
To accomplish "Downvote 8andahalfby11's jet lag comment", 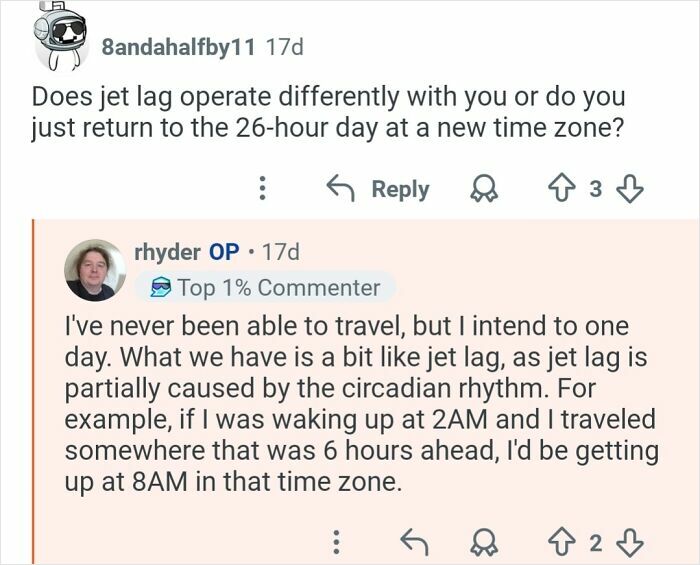I will click(630, 189).
